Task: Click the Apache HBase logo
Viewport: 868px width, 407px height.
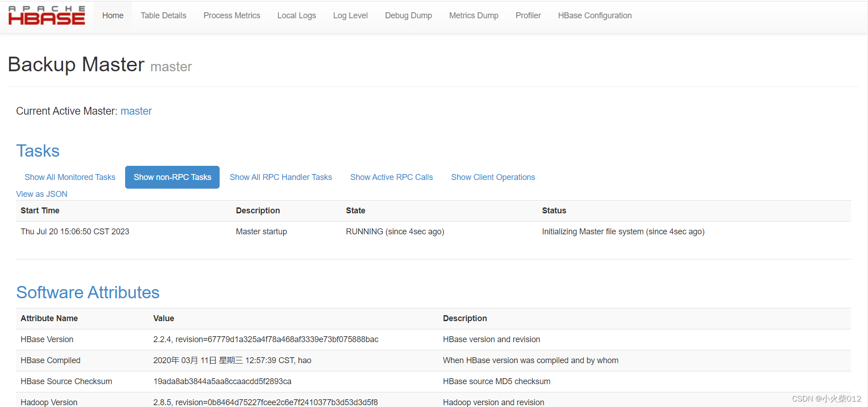Action: pos(47,16)
